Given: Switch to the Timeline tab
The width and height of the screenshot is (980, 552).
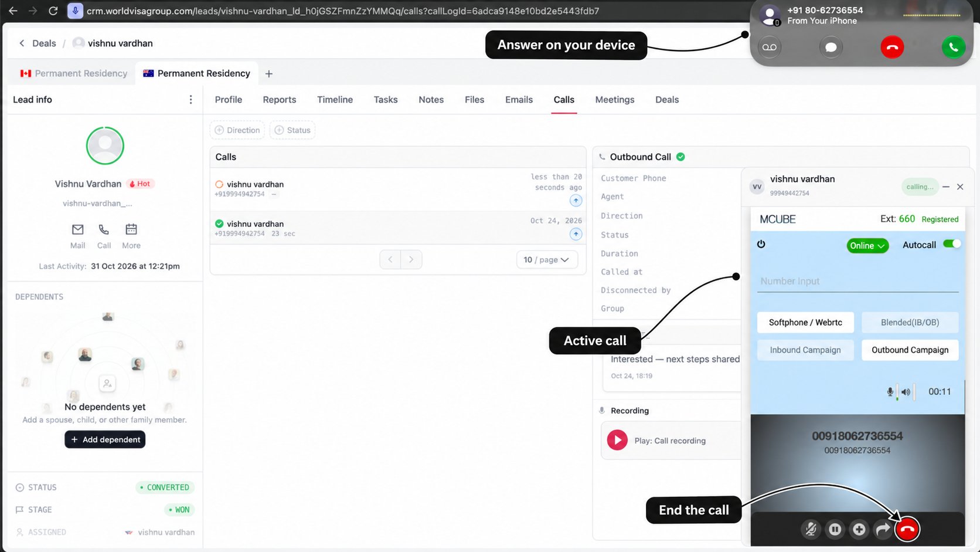Looking at the screenshot, I should point(335,100).
